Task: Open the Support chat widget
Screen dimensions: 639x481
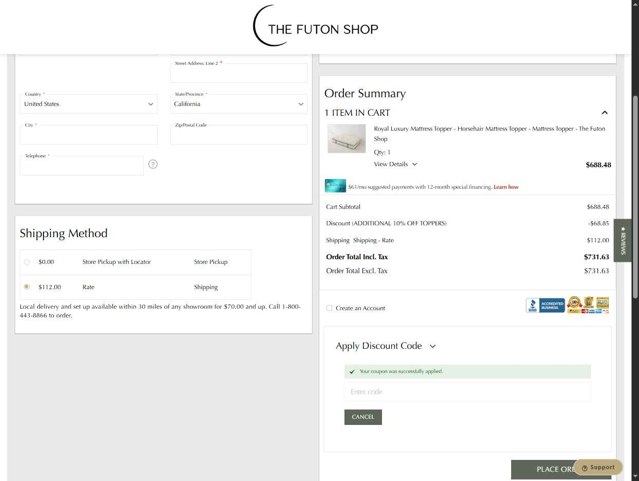Action: [x=598, y=467]
